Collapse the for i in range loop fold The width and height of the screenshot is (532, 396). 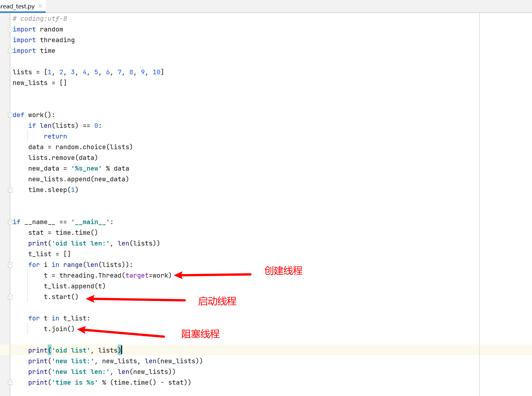point(10,265)
